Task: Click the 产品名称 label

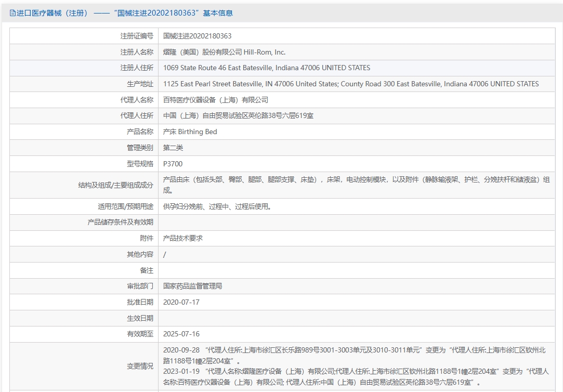Action: [x=140, y=132]
